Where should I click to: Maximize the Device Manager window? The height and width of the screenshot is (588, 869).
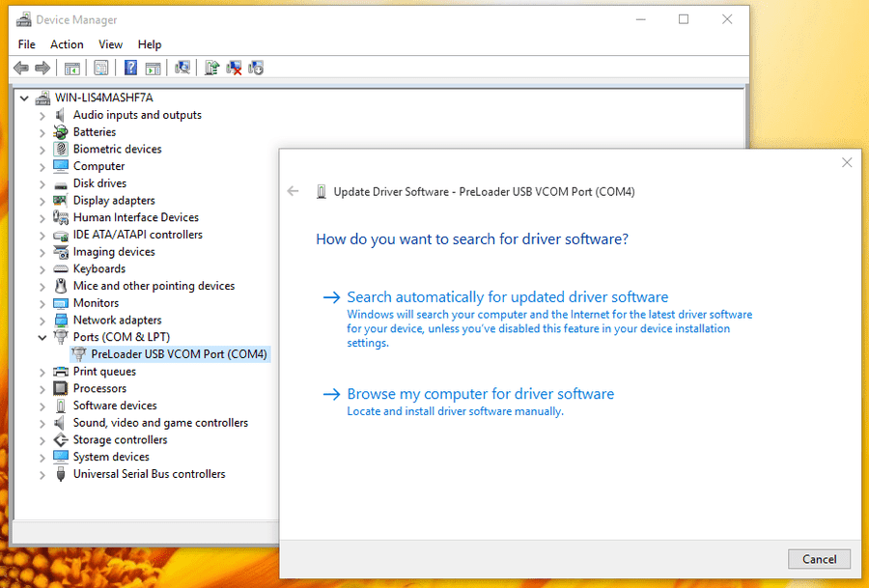point(684,19)
